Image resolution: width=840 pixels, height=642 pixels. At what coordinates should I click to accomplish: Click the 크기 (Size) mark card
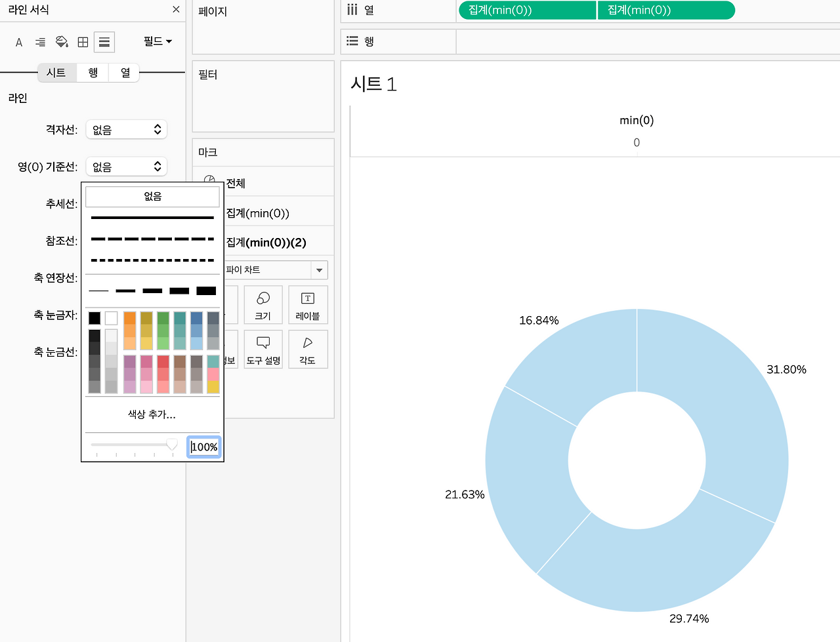pyautogui.click(x=263, y=305)
